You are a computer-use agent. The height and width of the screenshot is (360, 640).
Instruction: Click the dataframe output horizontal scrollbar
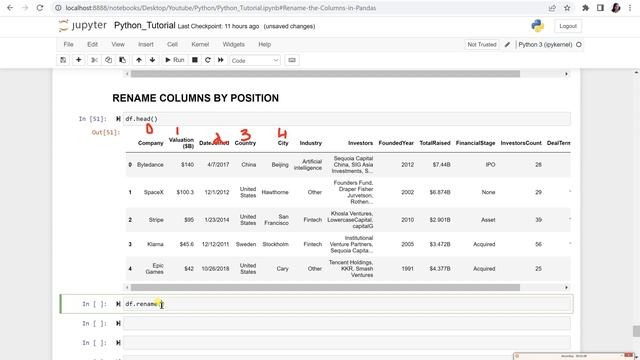(325, 287)
